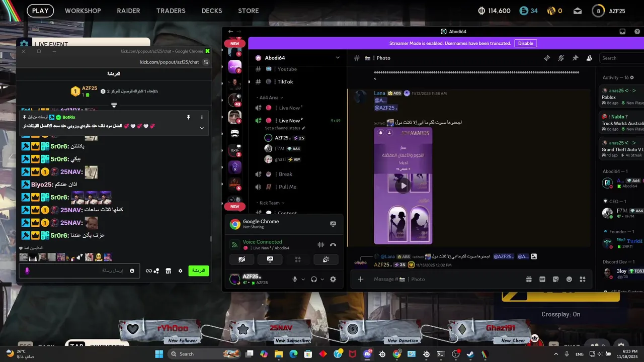This screenshot has width=644, height=362.
Task: Click Kick chat message input field
Action: 80,270
